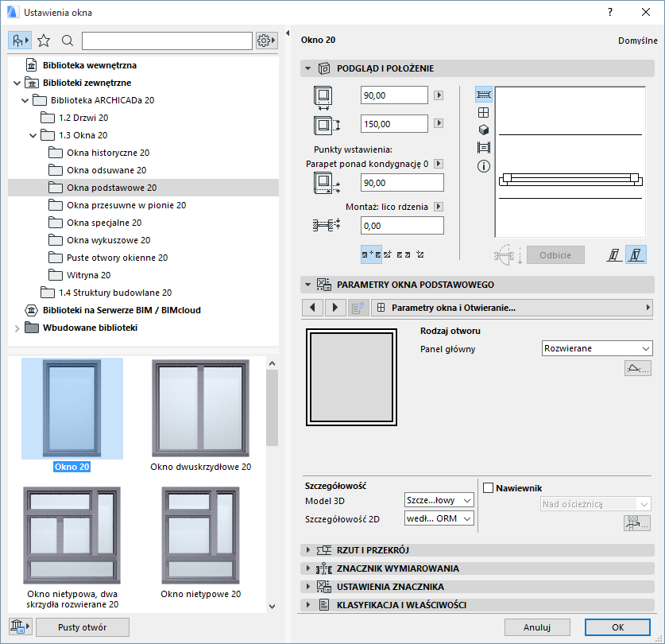The height and width of the screenshot is (644, 665).
Task: Confirm settings with the OK button
Action: click(x=617, y=627)
